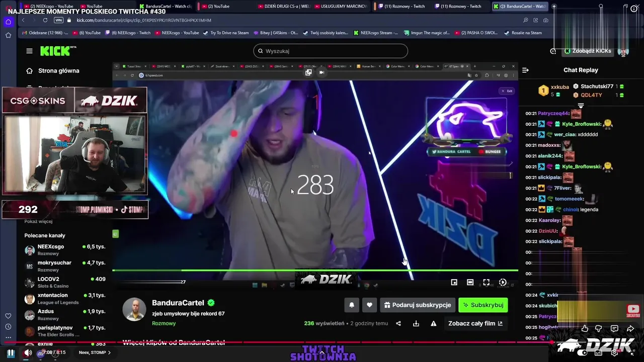The image size is (644, 362).
Task: Seek on the red YouTube progress bar
Action: [322, 342]
